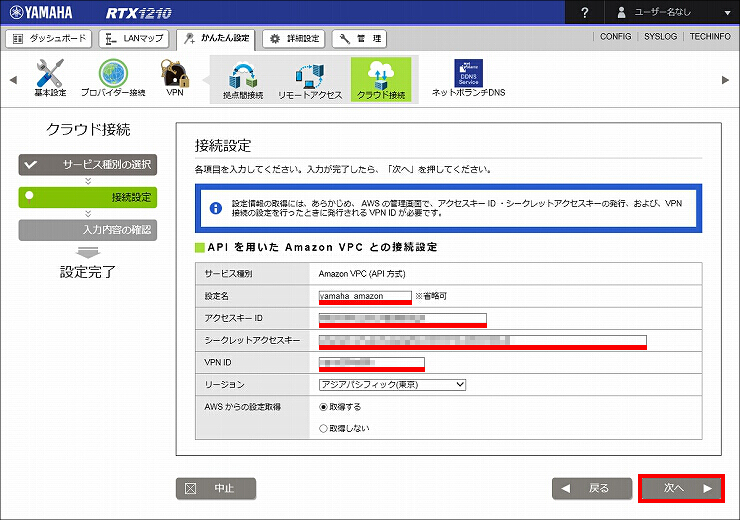Click the アクセスキー ID input field
740x520 pixels.
pyautogui.click(x=403, y=319)
